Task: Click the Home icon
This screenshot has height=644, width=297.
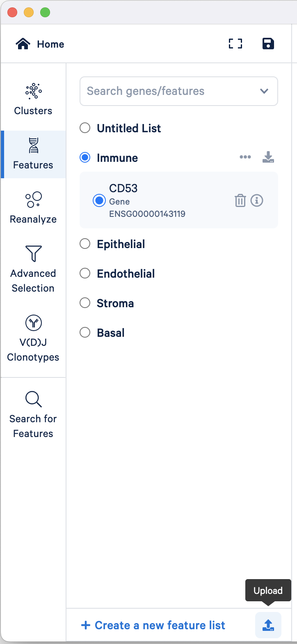Action: point(23,44)
